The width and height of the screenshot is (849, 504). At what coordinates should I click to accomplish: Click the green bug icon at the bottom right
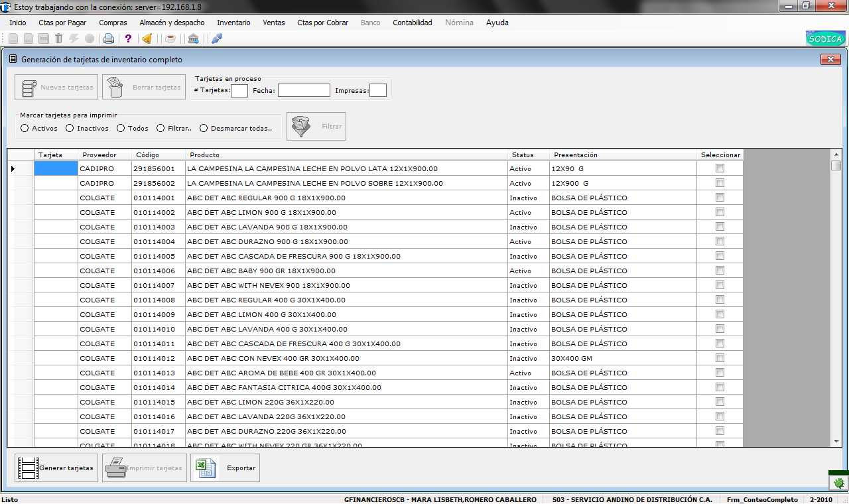tap(838, 483)
